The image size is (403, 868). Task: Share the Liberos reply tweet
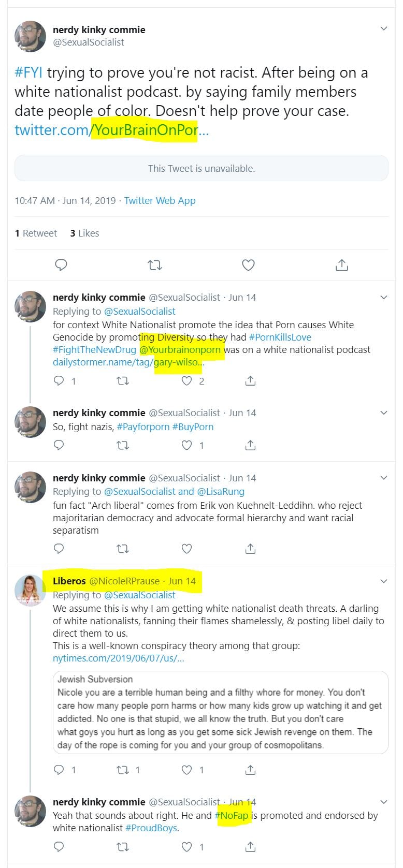tap(250, 770)
